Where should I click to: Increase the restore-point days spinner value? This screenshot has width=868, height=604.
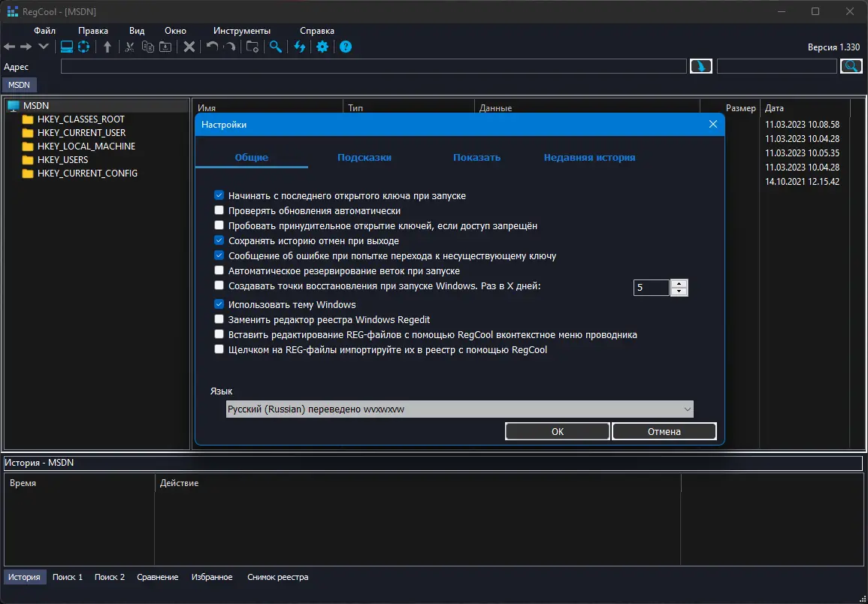point(679,283)
